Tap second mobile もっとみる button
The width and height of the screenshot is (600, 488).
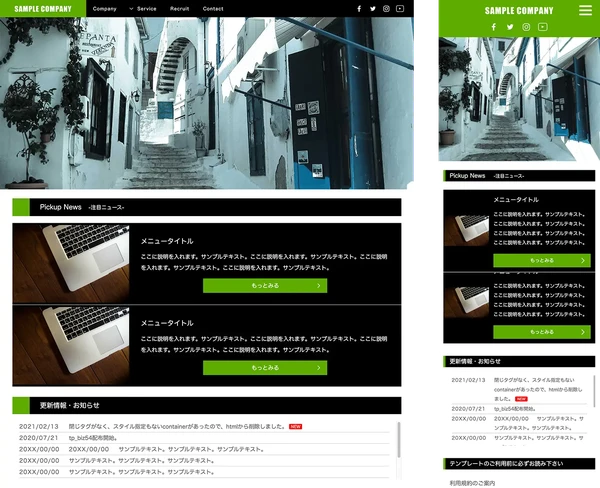point(542,332)
